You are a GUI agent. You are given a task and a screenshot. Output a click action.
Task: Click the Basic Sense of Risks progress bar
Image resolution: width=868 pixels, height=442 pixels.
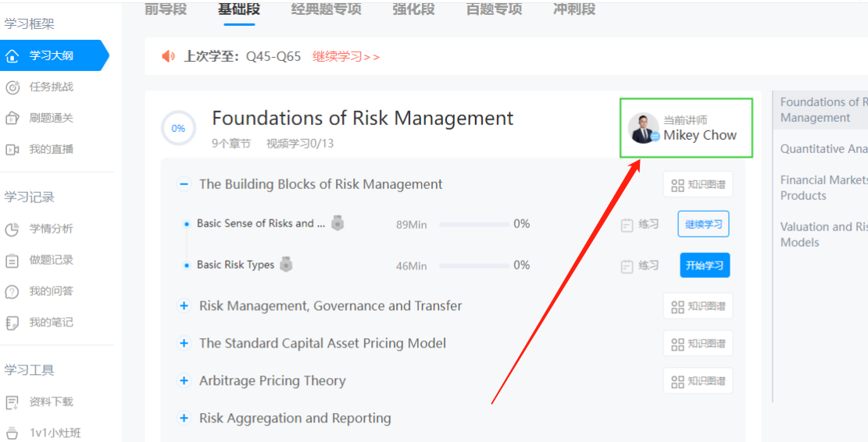point(473,224)
